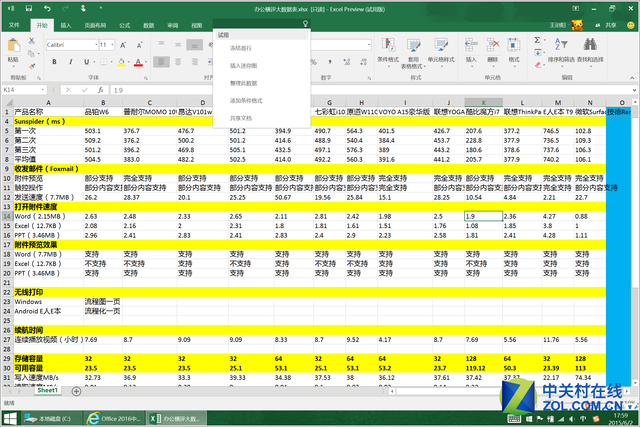The width and height of the screenshot is (640, 427).
Task: Expand the formula bar
Action: [x=634, y=90]
